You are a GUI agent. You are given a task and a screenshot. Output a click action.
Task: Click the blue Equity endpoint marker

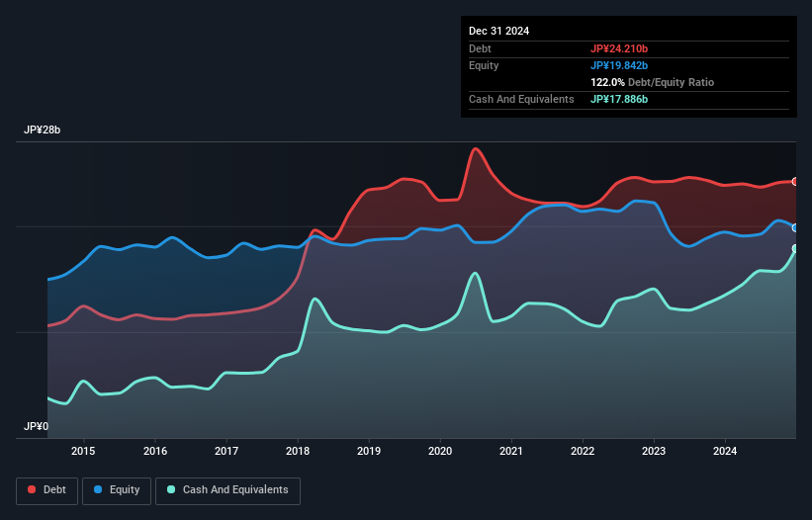795,227
